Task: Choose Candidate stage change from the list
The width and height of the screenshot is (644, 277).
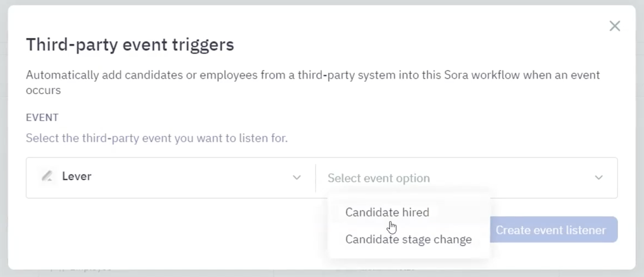Action: (x=409, y=239)
